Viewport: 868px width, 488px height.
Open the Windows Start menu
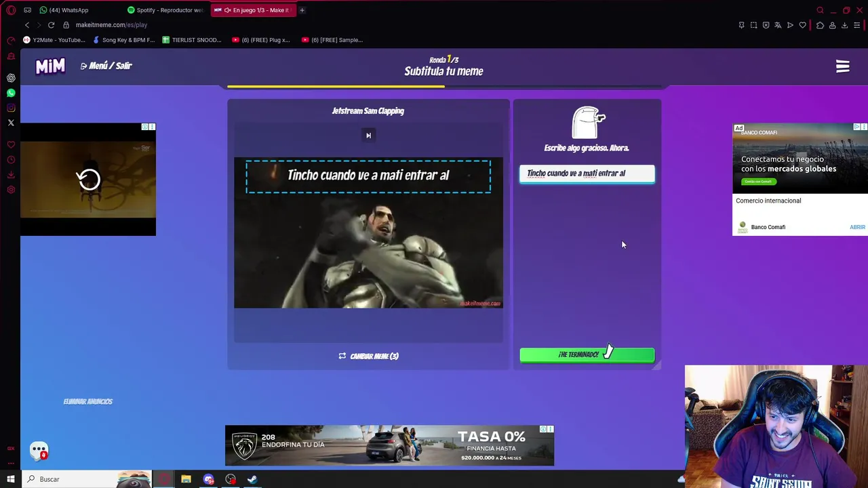click(x=10, y=479)
